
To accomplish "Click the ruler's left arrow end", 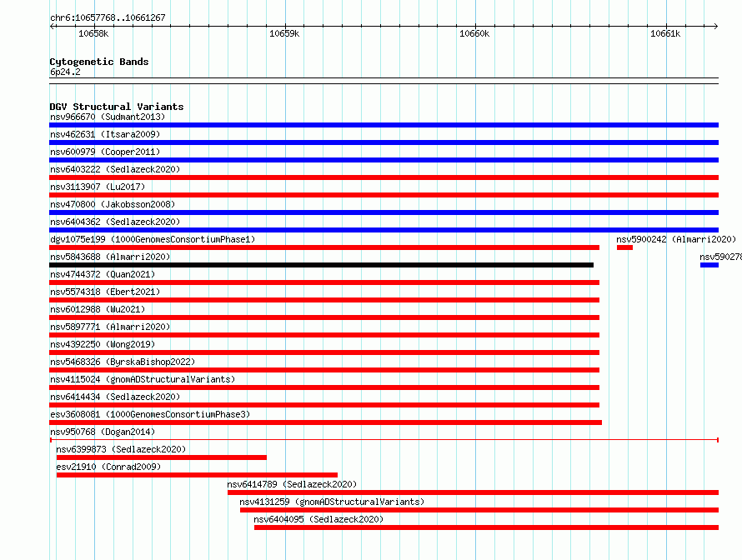I will click(x=52, y=26).
